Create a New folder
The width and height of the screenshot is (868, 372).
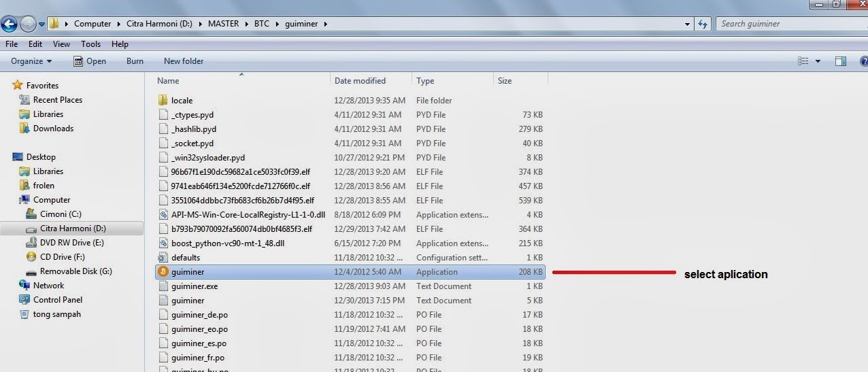pos(184,61)
